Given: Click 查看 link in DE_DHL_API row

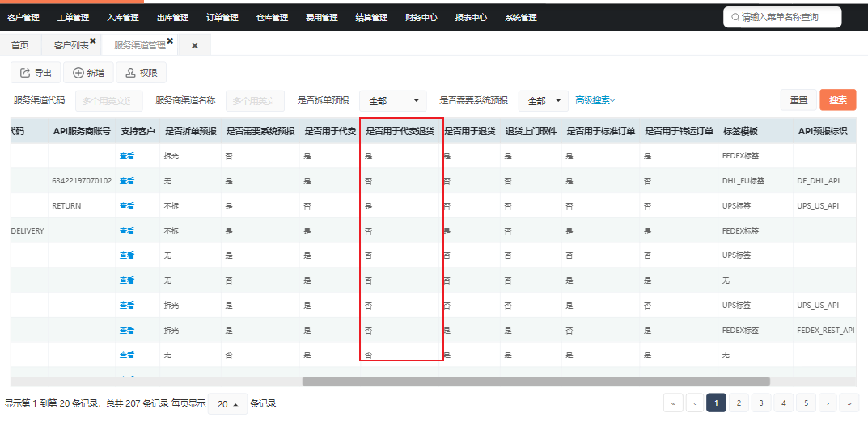Looking at the screenshot, I should click(x=127, y=180).
